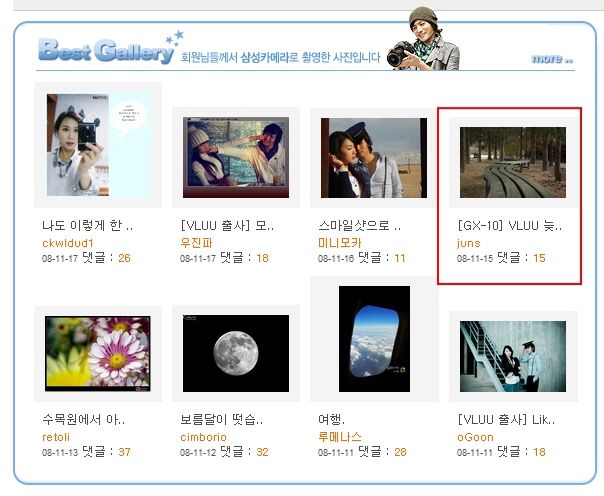Open the pink daisy flower thumbnail
Screen dimensions: 604x496
click(x=98, y=354)
